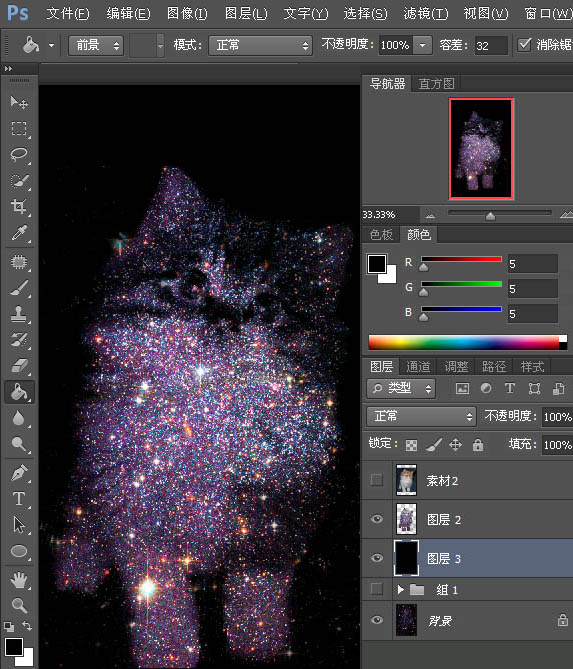This screenshot has height=669, width=573.
Task: Open the 滤镜 menu
Action: [x=426, y=14]
